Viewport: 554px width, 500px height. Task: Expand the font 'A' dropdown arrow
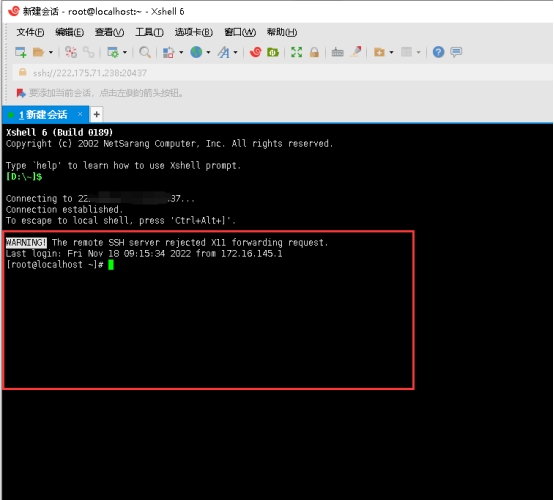[235, 52]
